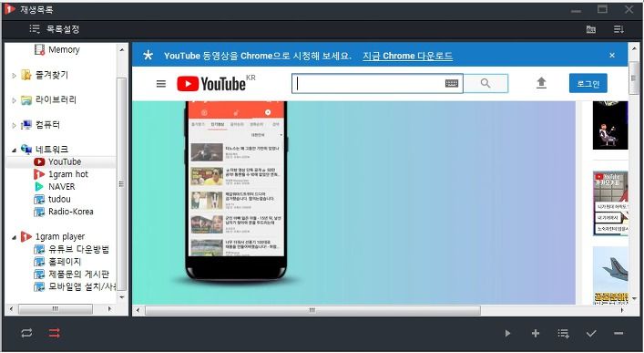The width and height of the screenshot is (644, 353).
Task: Click the browser vertical scrollbar thumb
Action: 633,78
